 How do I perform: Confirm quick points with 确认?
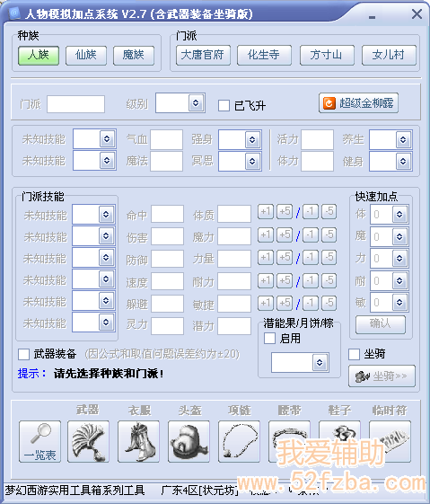coord(381,324)
